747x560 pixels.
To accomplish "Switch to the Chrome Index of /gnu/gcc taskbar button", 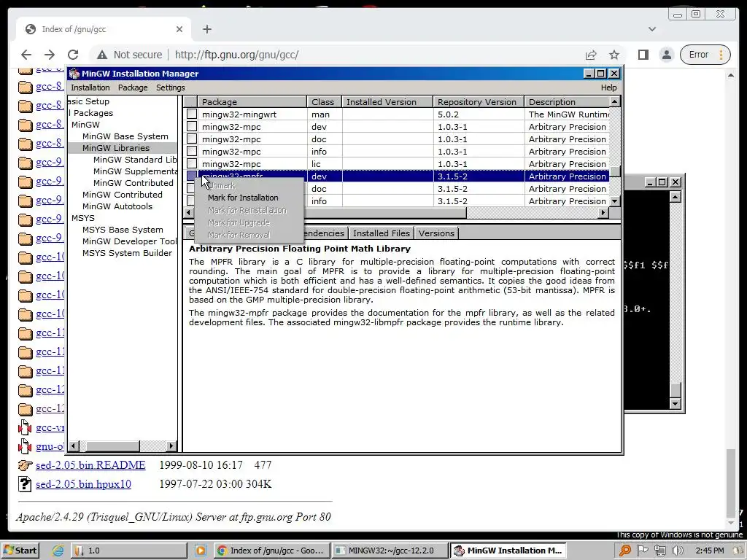I will (x=270, y=551).
